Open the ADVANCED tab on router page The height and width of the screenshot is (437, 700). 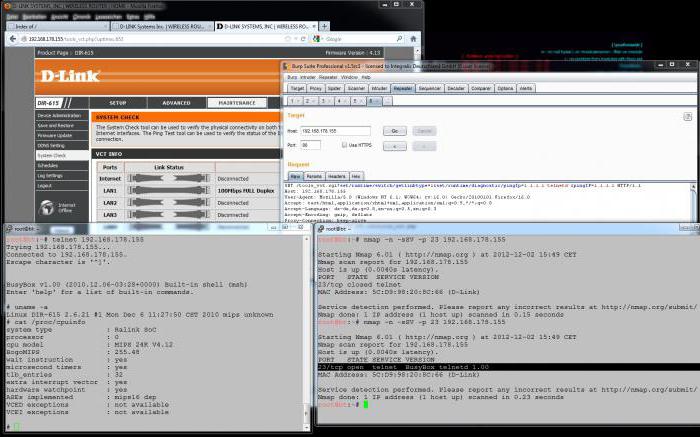pyautogui.click(x=176, y=103)
